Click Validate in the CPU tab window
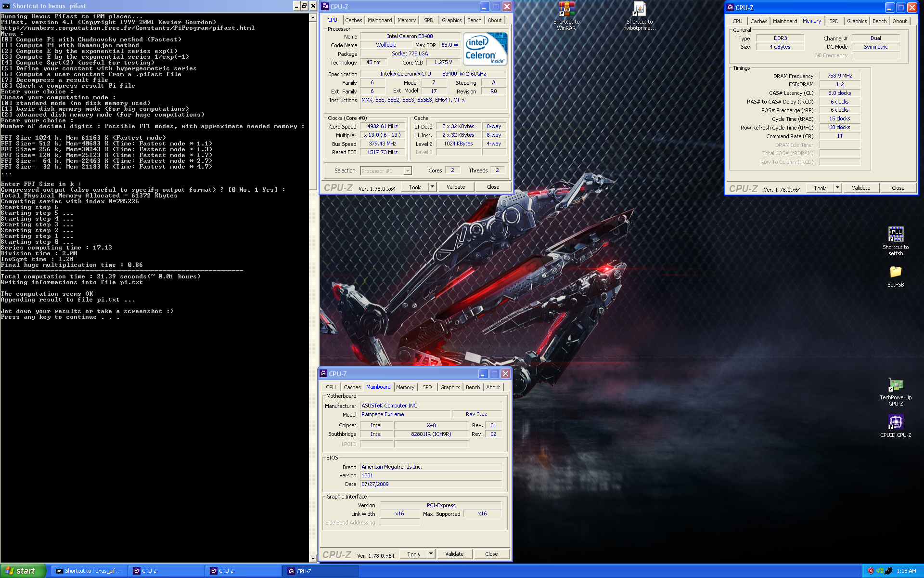The height and width of the screenshot is (578, 924). (456, 187)
